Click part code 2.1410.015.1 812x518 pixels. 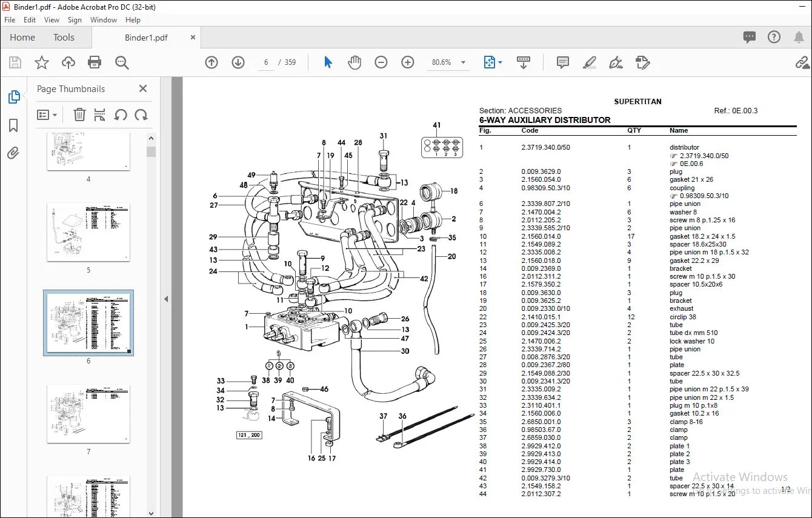click(x=541, y=317)
